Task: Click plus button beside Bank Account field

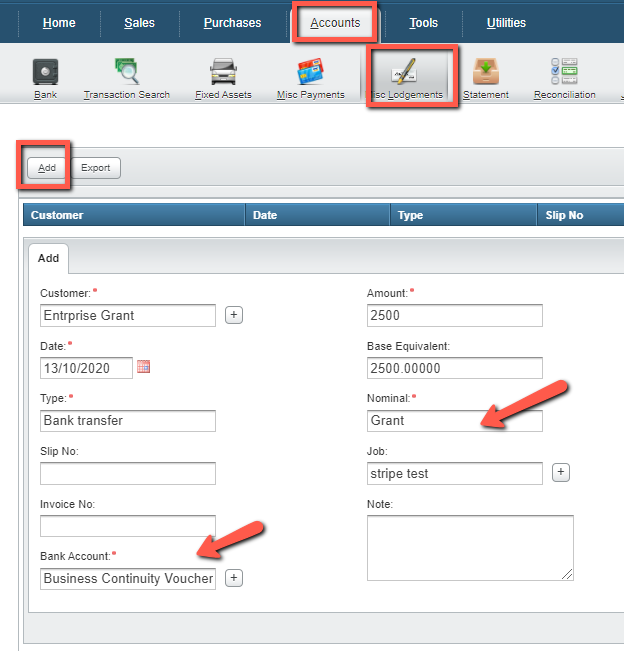Action: pos(234,577)
